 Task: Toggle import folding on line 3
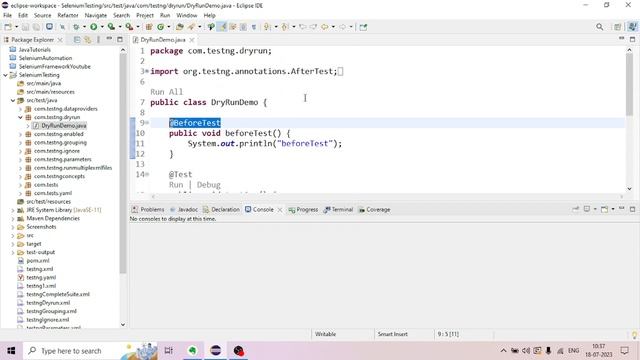(147, 71)
